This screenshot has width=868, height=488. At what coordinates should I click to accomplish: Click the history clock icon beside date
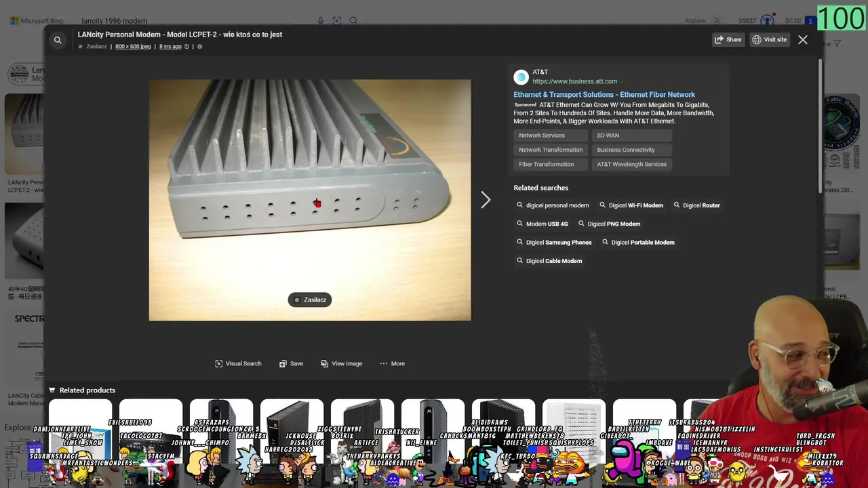[x=186, y=47]
